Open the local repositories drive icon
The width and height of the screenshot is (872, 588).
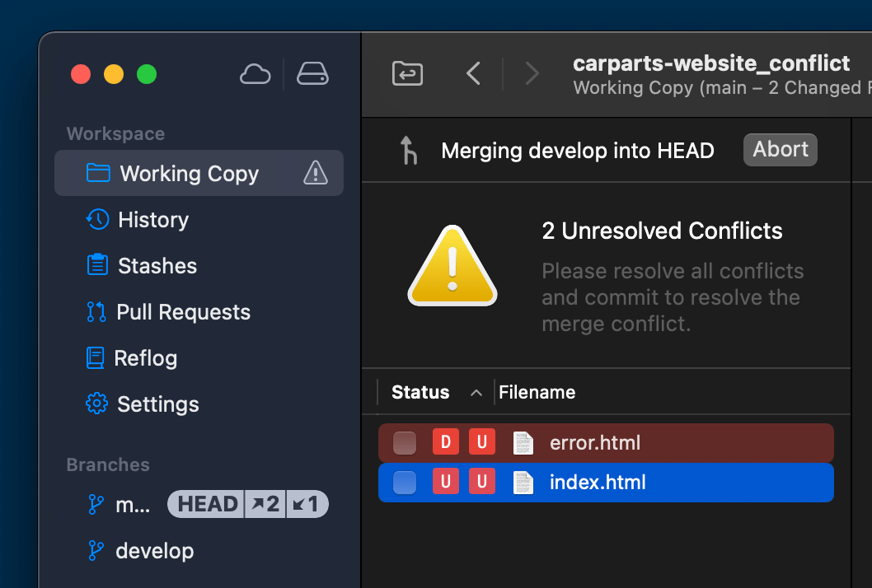[312, 73]
